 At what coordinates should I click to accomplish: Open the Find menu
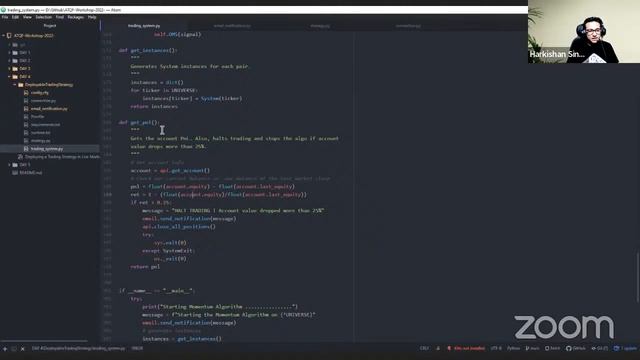60,17
